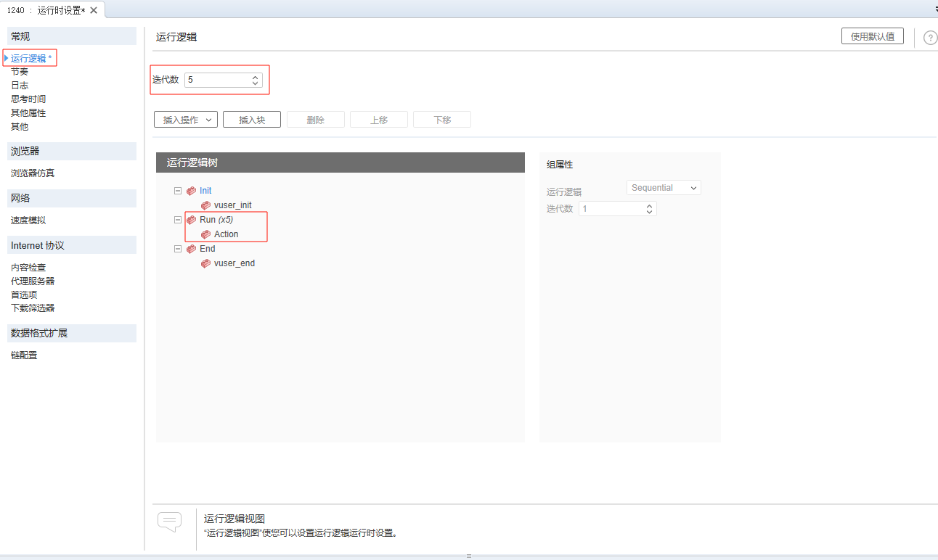Open the 日志 settings page
The width and height of the screenshot is (938, 560).
(x=20, y=86)
